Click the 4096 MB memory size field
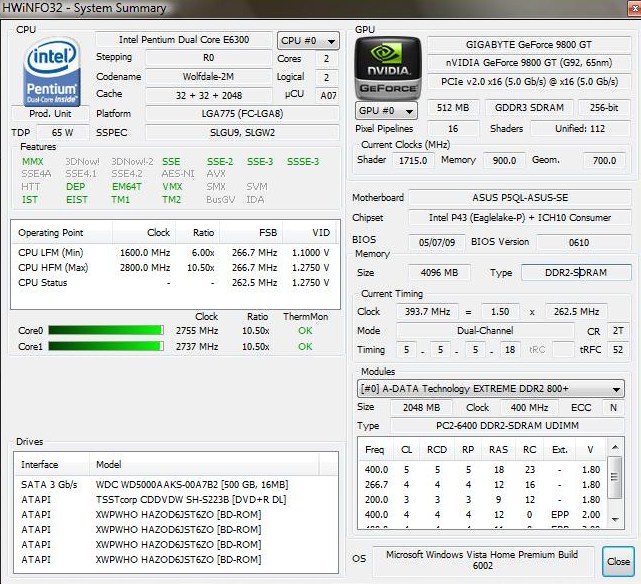The width and height of the screenshot is (641, 584). pos(439,273)
